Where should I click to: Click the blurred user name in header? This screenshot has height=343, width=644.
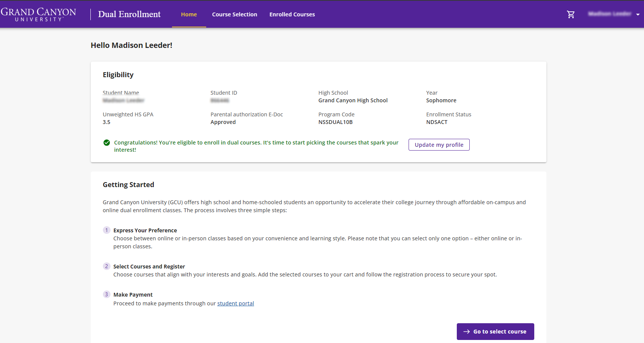coord(609,14)
